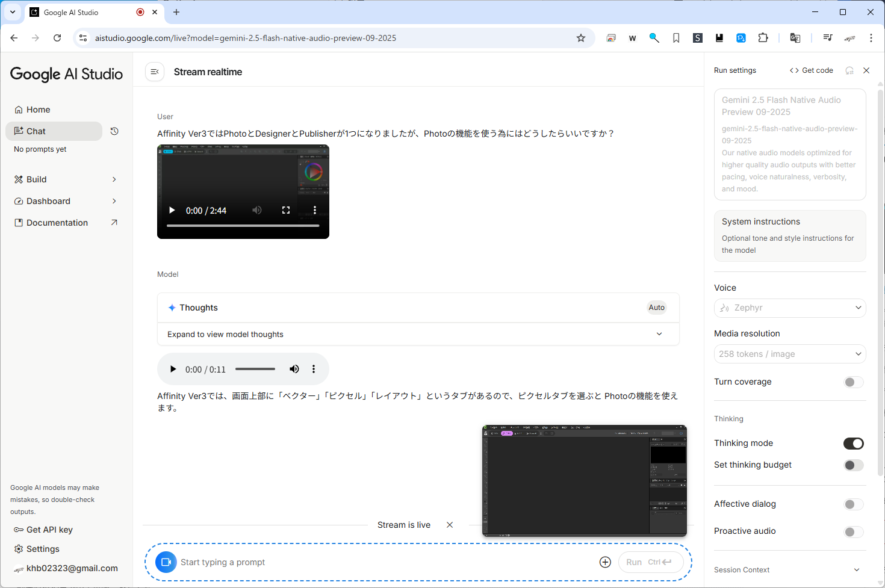
Task: Dismiss the Stream is live notice
Action: click(x=450, y=525)
